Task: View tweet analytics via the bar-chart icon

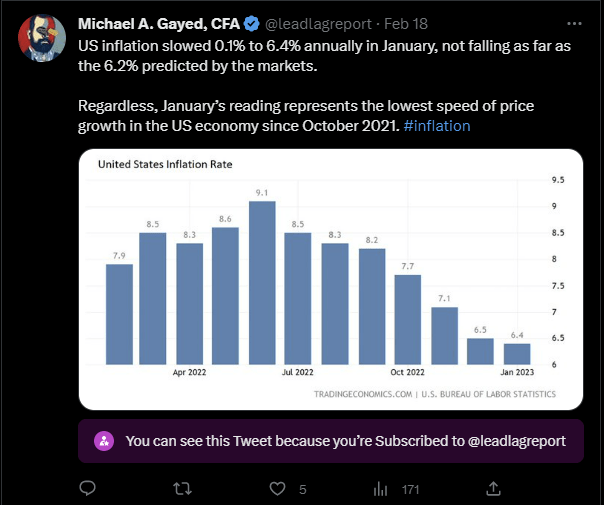Action: coord(380,489)
